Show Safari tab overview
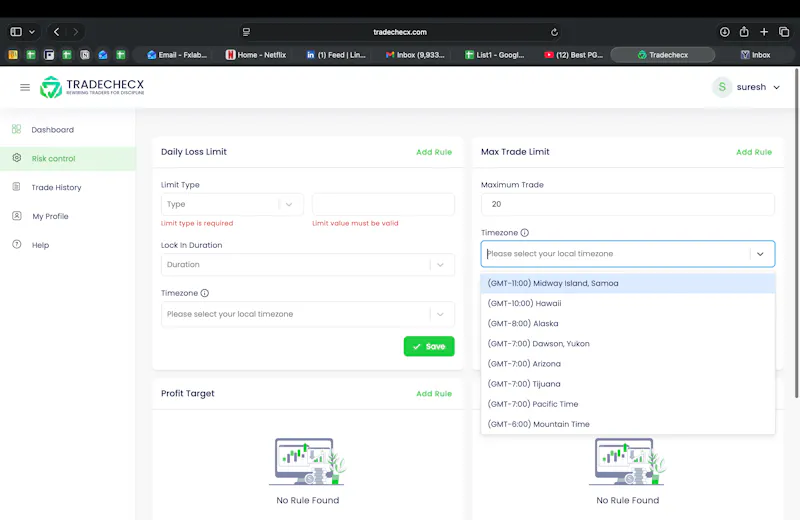The width and height of the screenshot is (800, 520). pos(784,32)
